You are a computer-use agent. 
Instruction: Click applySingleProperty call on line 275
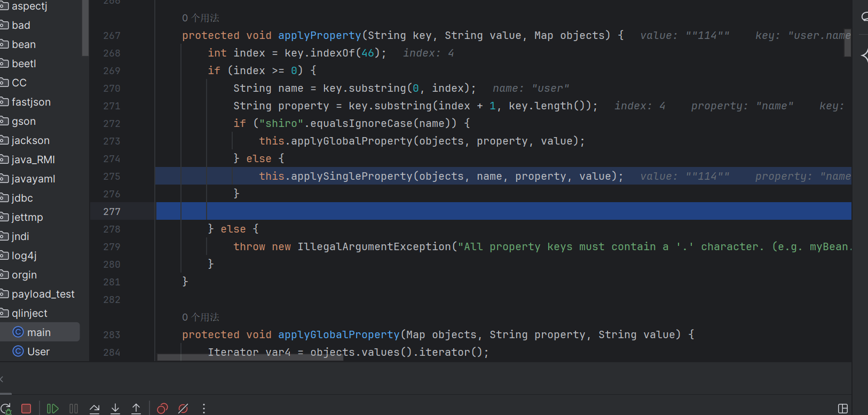(x=352, y=176)
